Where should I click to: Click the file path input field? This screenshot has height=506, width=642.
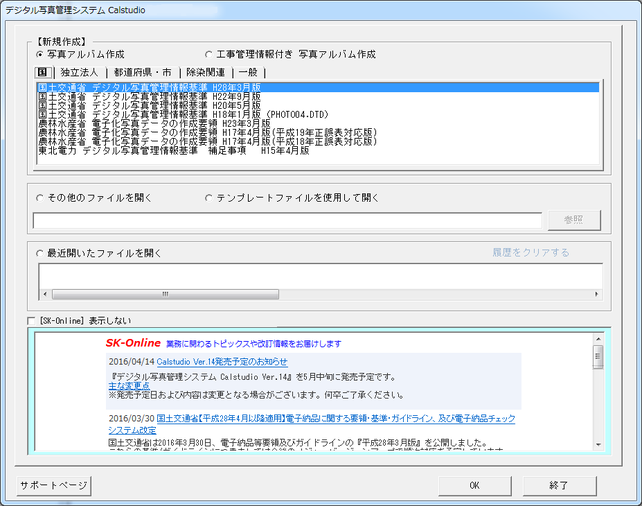click(x=287, y=221)
